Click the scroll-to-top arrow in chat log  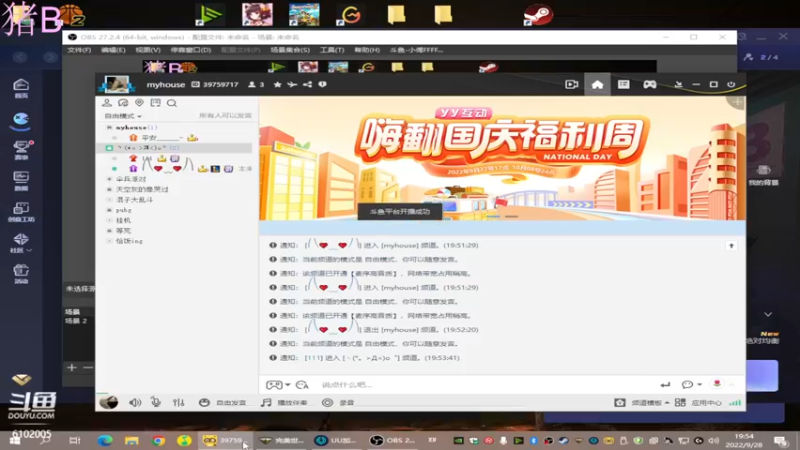point(731,246)
